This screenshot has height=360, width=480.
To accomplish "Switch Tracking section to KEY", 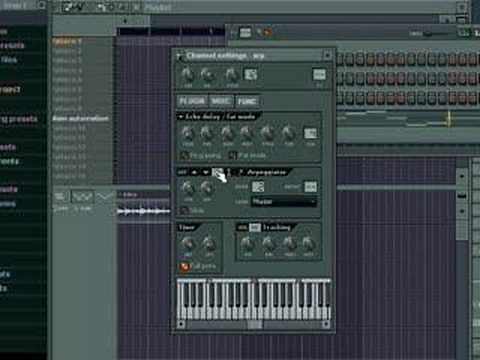I will pyautogui.click(x=255, y=228).
